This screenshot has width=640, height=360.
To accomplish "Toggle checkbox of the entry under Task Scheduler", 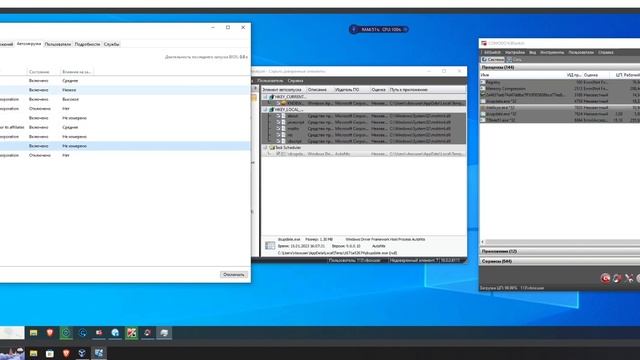I will (x=278, y=154).
